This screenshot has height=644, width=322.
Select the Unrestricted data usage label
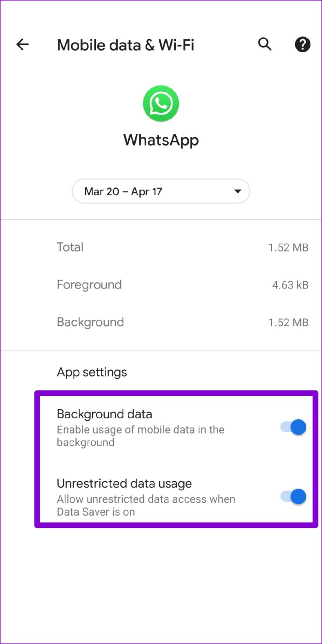click(124, 483)
